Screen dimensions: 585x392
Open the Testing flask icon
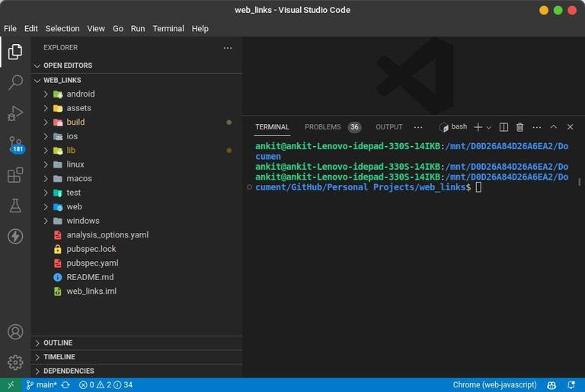[x=15, y=206]
